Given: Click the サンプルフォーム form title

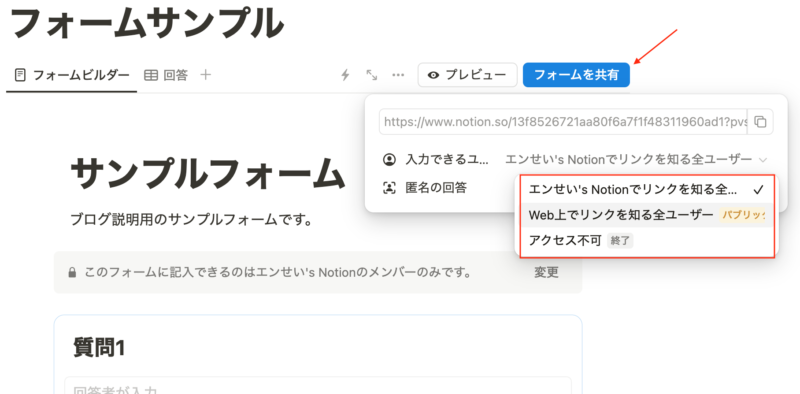Looking at the screenshot, I should pos(208,173).
